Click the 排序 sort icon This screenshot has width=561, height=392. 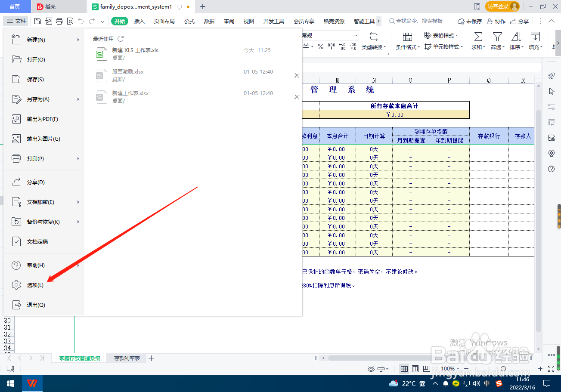[516, 37]
